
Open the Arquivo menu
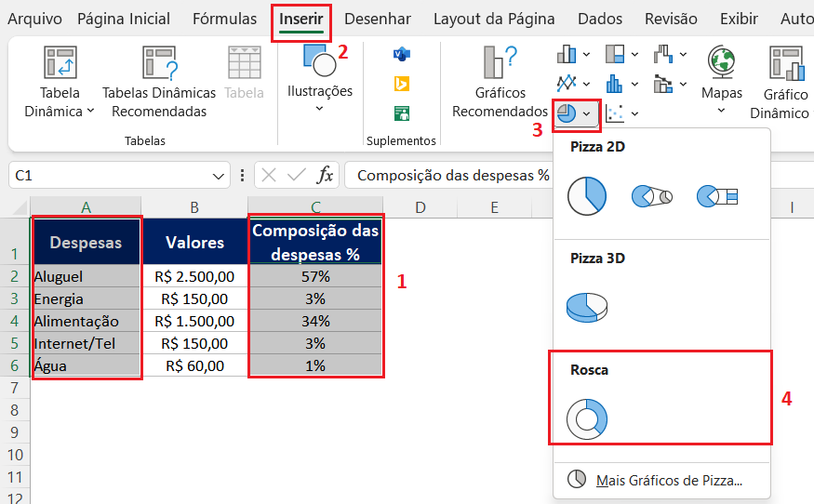point(34,19)
